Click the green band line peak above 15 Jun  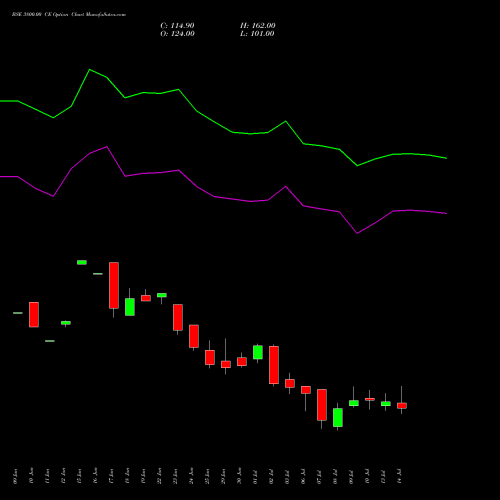click(90, 70)
